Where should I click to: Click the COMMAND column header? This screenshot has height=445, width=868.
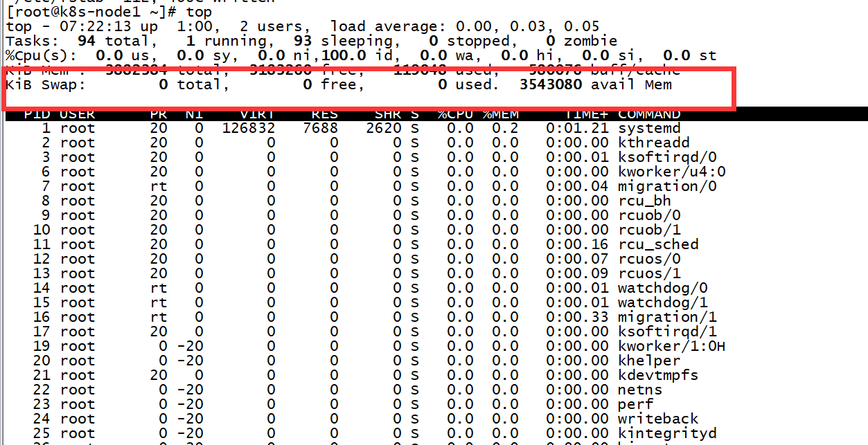(x=649, y=113)
